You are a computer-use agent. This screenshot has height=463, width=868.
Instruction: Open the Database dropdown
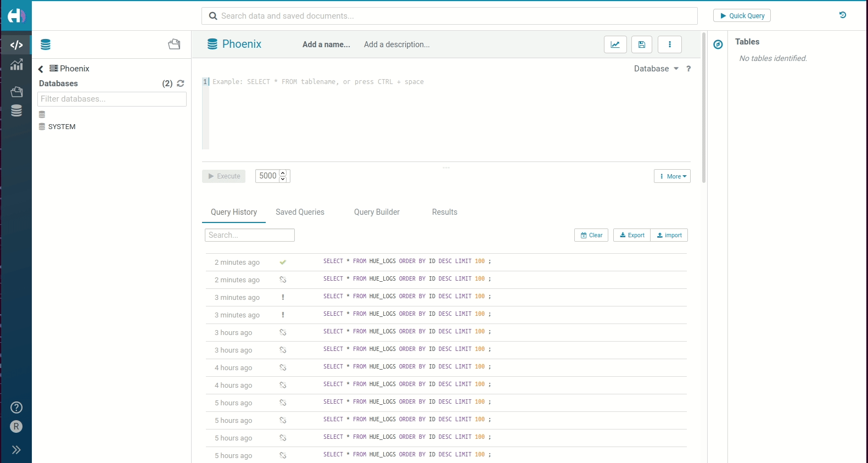tap(656, 69)
